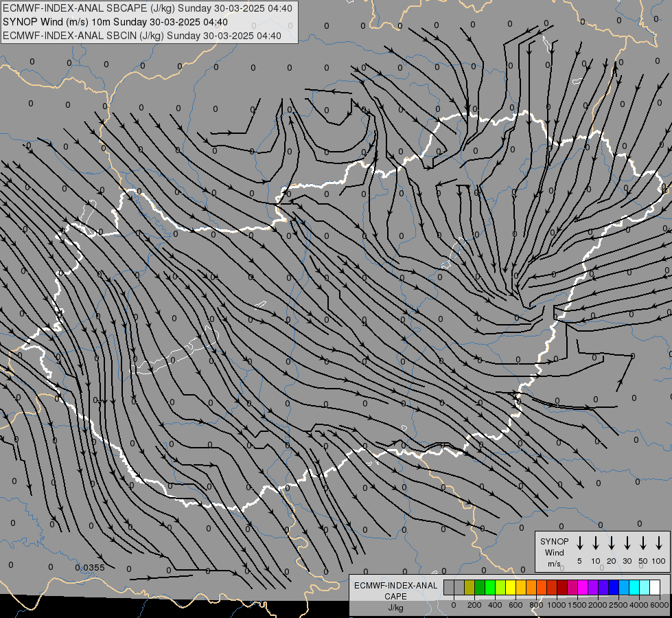Image resolution: width=672 pixels, height=618 pixels.
Task: Select the magenta CAPE color swatch
Action: 583,587
